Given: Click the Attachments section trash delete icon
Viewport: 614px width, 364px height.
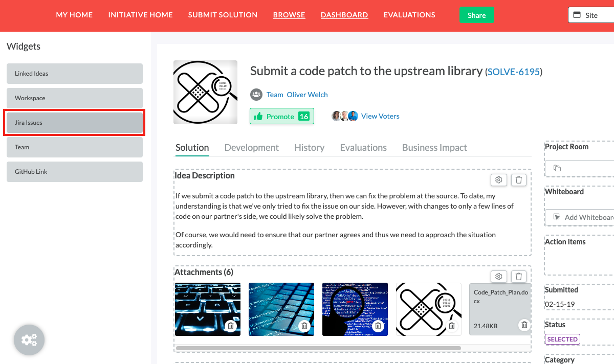Looking at the screenshot, I should coord(519,277).
